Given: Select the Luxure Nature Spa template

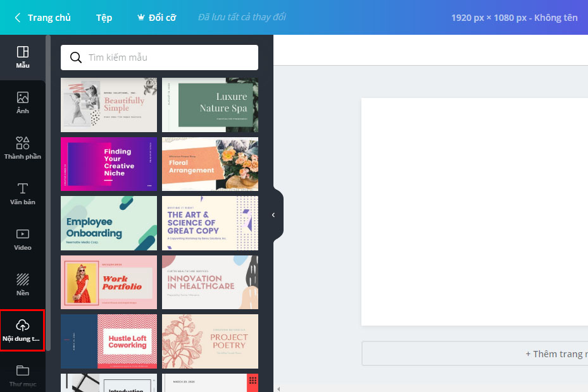Looking at the screenshot, I should coord(210,105).
